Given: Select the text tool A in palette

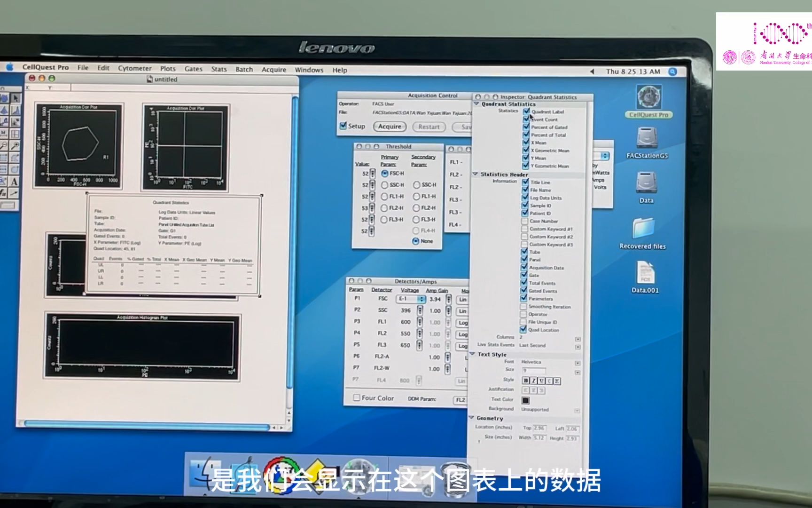Looking at the screenshot, I should point(15,182).
